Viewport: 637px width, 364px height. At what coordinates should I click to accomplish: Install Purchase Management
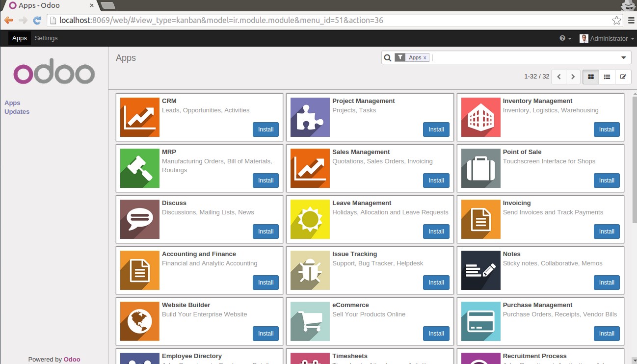click(x=607, y=334)
